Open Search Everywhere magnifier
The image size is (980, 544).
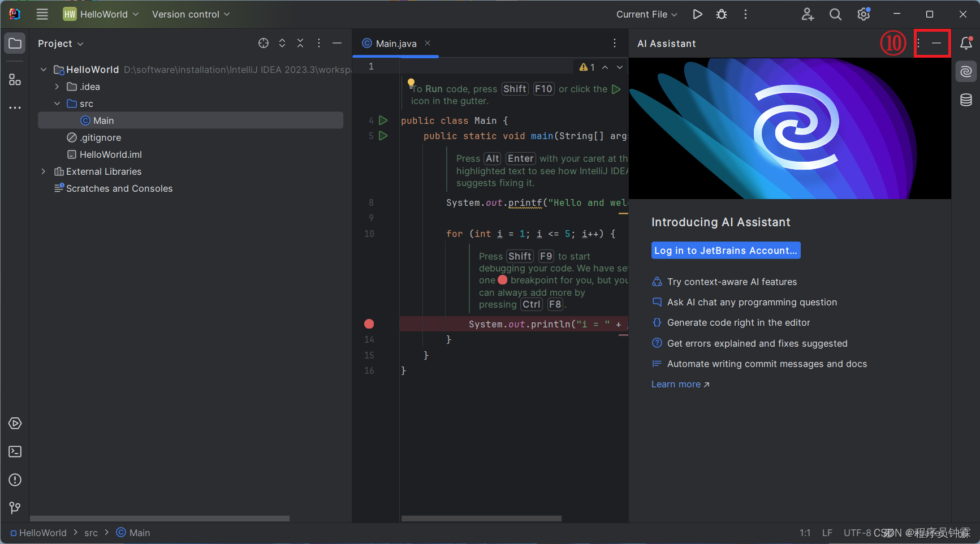pyautogui.click(x=835, y=14)
